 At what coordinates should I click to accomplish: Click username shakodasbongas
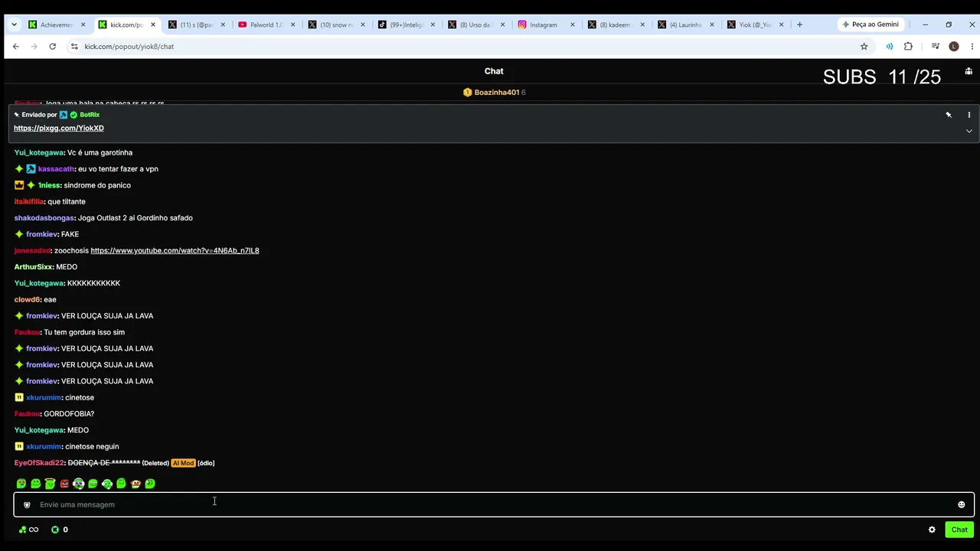(44, 218)
